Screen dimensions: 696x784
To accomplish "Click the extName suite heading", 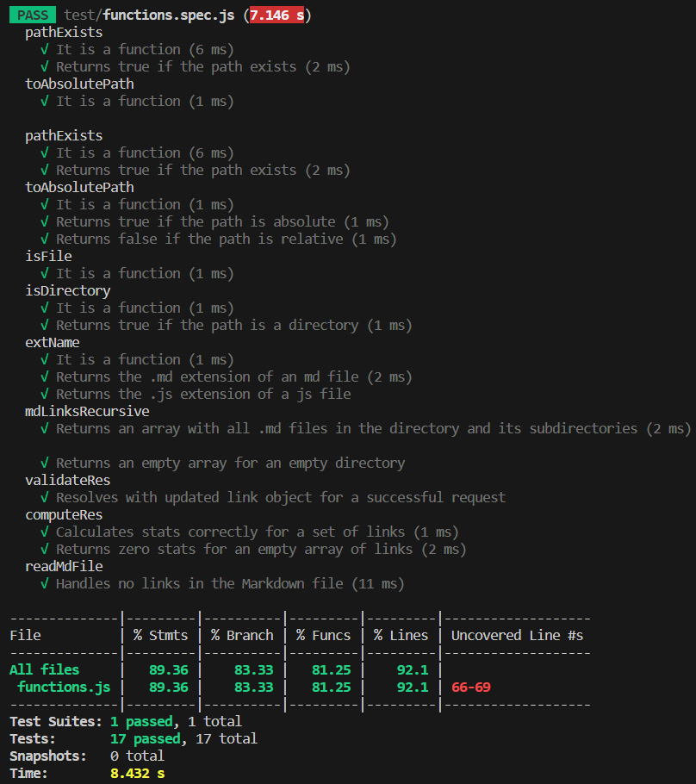I will (x=53, y=343).
